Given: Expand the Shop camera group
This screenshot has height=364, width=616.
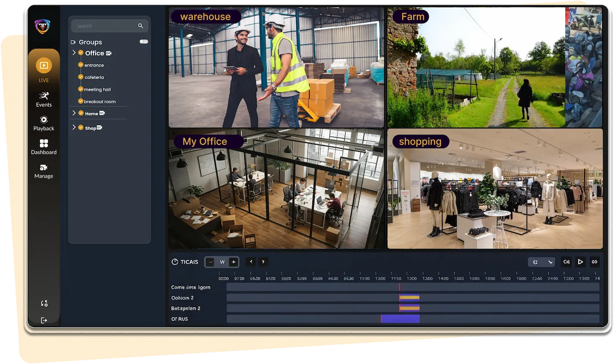Looking at the screenshot, I should pyautogui.click(x=74, y=127).
